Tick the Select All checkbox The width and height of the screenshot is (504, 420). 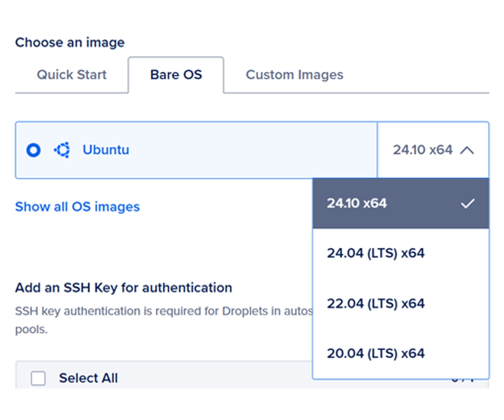tap(38, 378)
